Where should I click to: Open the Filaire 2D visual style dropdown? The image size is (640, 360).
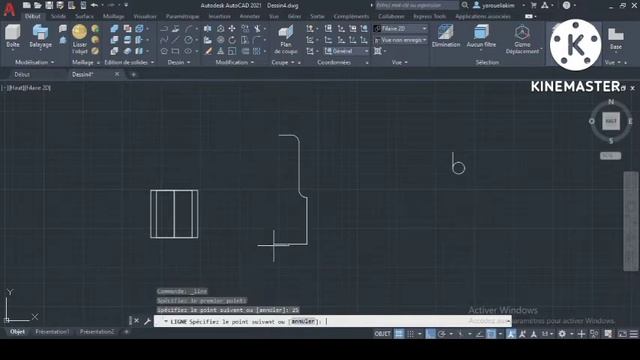400,28
